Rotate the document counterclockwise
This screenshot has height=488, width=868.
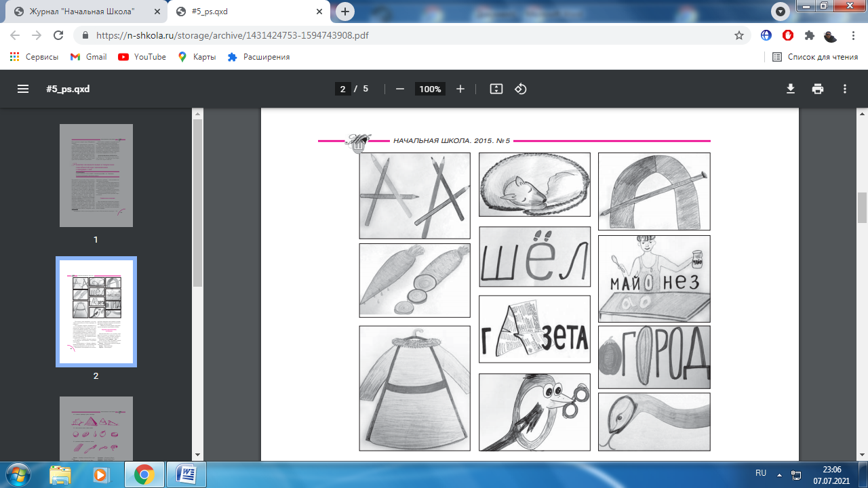tap(521, 89)
